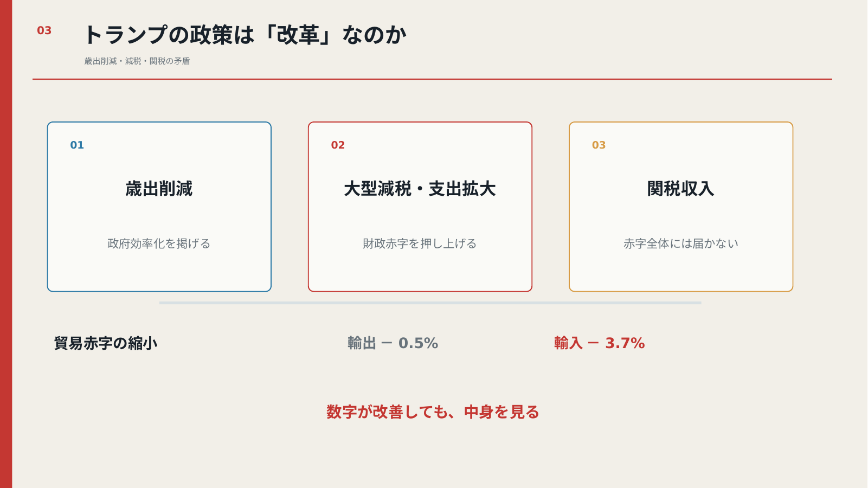Viewport: 868px width, 488px height.
Task: Click the gray 輸出 − 0.5% figure
Action: 393,343
